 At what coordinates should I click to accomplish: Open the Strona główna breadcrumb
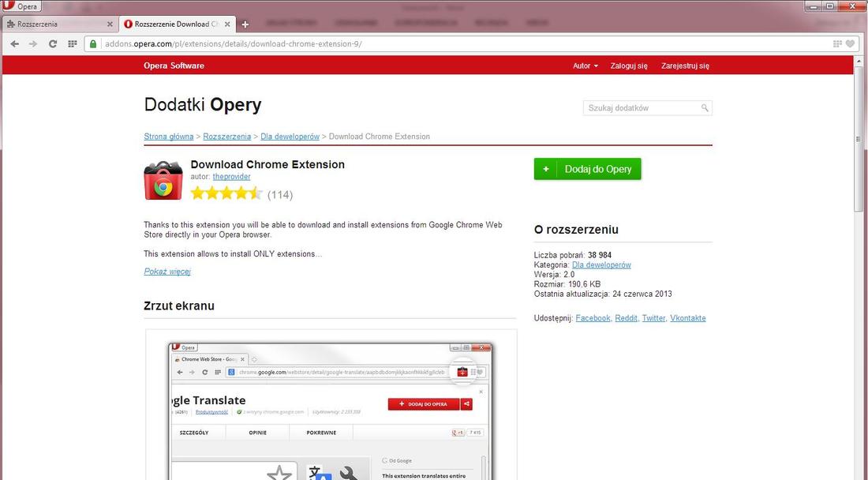169,137
